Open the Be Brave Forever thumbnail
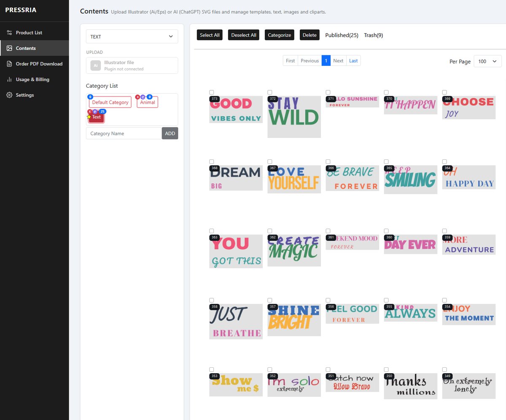Image resolution: width=506 pixels, height=420 pixels. 353,178
